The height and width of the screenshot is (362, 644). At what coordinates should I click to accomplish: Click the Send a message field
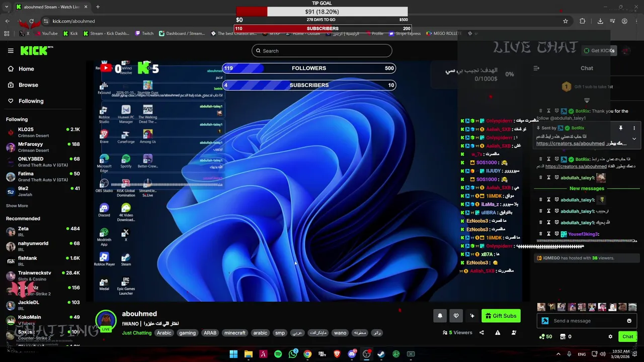pyautogui.click(x=586, y=321)
